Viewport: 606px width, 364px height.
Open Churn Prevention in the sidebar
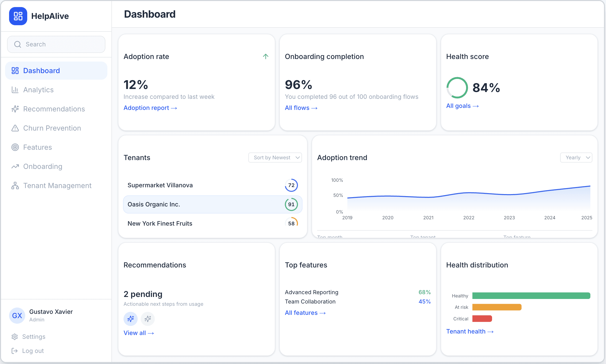(x=52, y=128)
